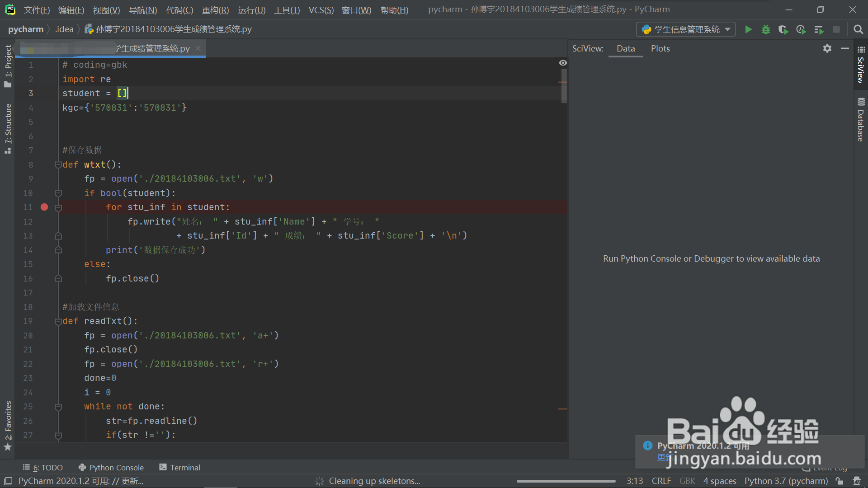Click the Debug bug icon
This screenshot has width=868, height=488.
(765, 29)
